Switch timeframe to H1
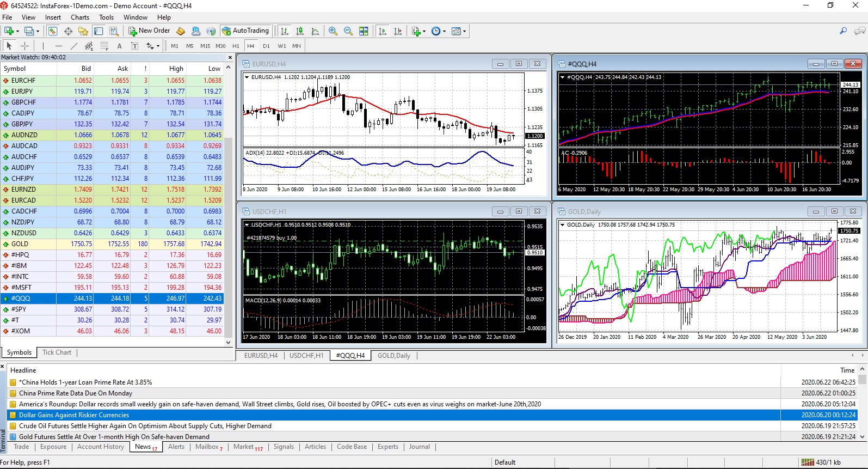The image size is (868, 469). click(x=236, y=46)
